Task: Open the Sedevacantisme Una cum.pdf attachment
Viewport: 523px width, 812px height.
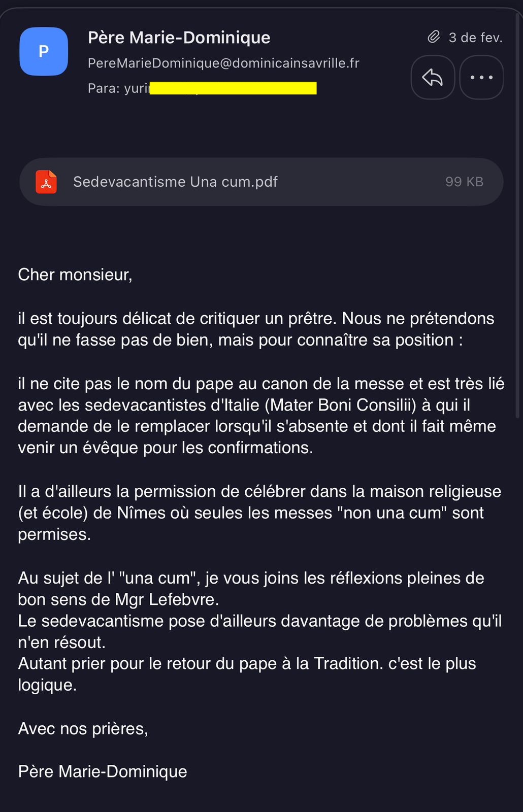Action: pyautogui.click(x=175, y=182)
